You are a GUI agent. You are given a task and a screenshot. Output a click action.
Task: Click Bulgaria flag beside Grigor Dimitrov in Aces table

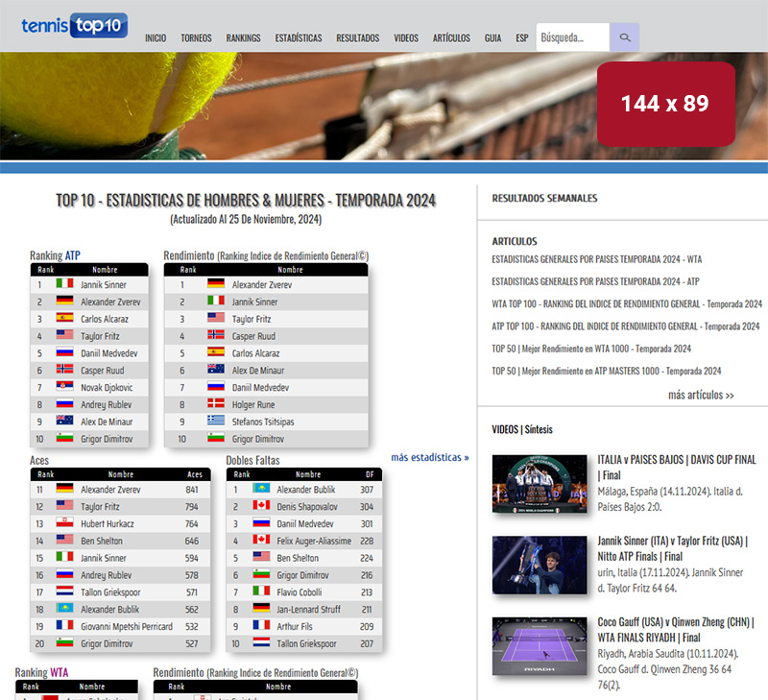coord(64,642)
